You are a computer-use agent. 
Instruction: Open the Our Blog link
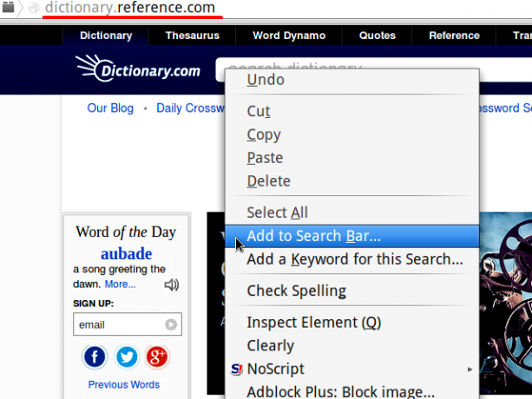pos(110,108)
